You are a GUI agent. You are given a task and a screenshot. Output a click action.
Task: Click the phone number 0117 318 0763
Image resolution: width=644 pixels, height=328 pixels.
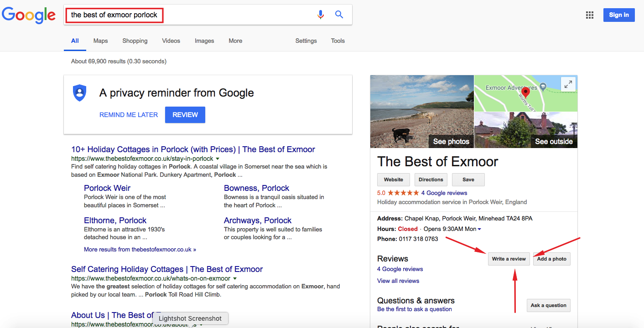click(x=418, y=239)
